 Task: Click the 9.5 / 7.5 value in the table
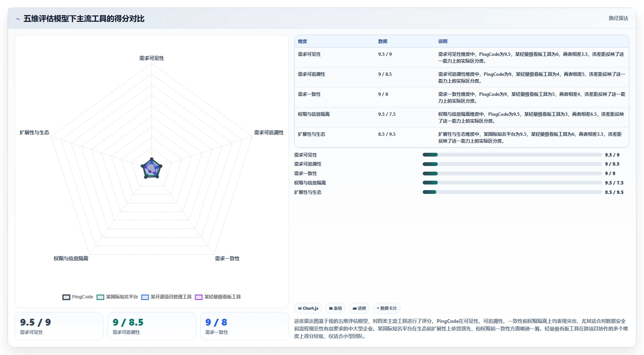coord(387,114)
